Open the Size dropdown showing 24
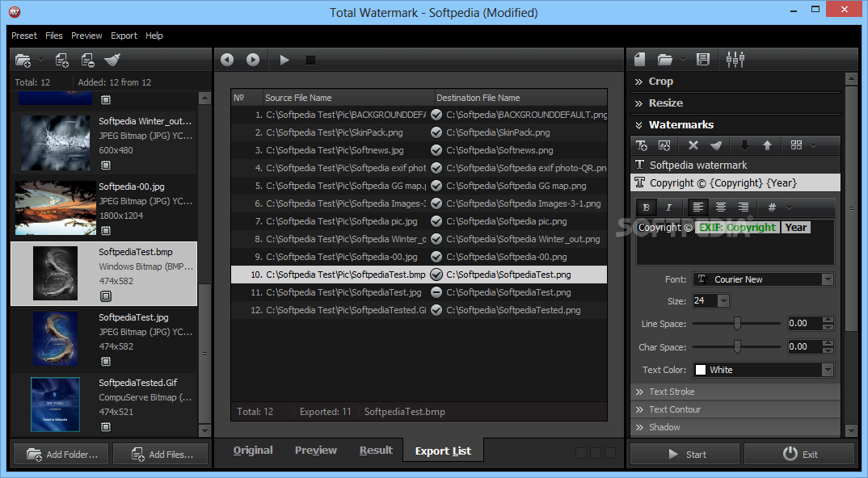Screen dimensions: 868x478 point(723,301)
